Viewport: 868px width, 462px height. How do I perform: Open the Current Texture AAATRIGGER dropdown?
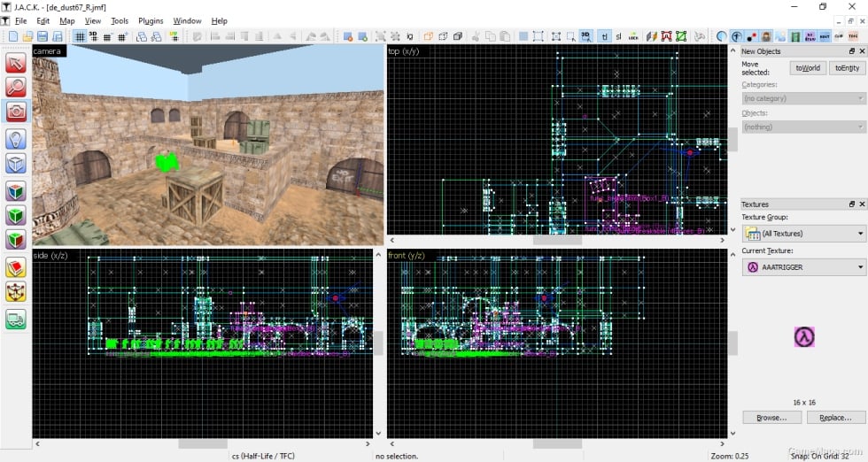pos(803,267)
